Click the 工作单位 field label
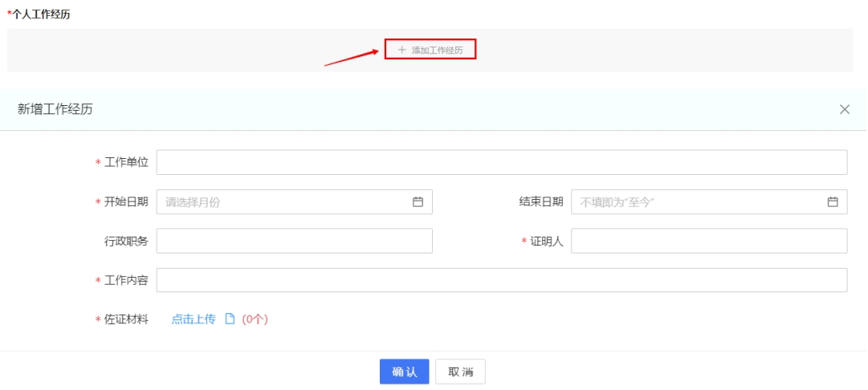The height and width of the screenshot is (390, 868). 126,162
